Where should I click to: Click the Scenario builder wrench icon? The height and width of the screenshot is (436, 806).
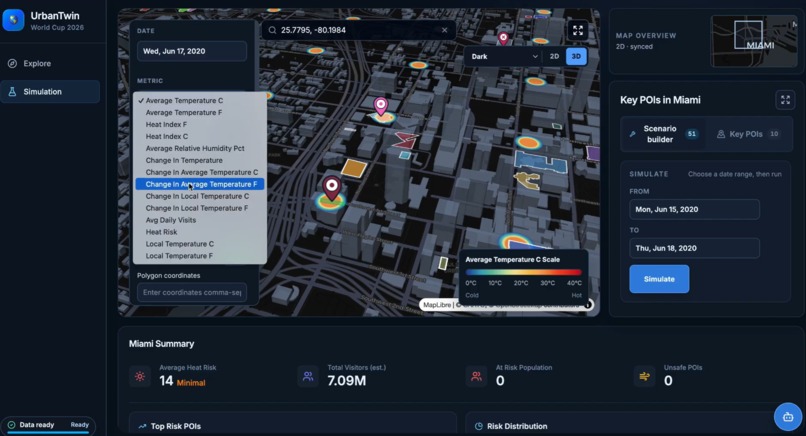pyautogui.click(x=632, y=134)
